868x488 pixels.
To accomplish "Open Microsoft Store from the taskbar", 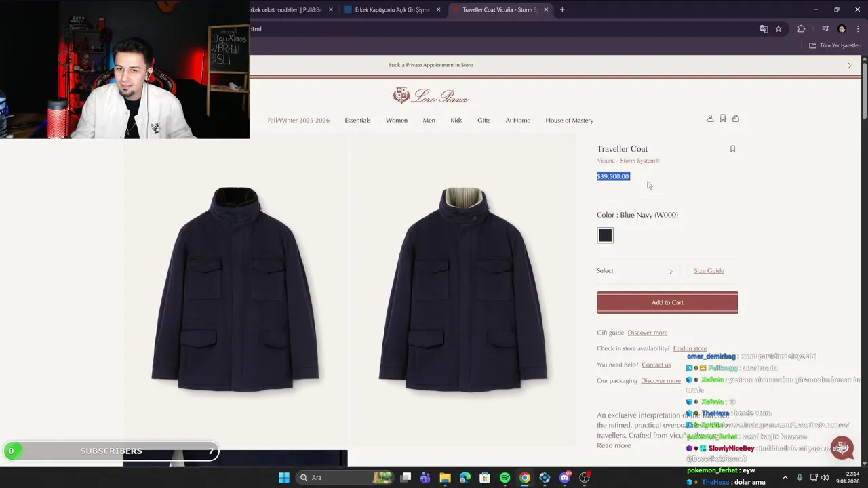I will 485,478.
